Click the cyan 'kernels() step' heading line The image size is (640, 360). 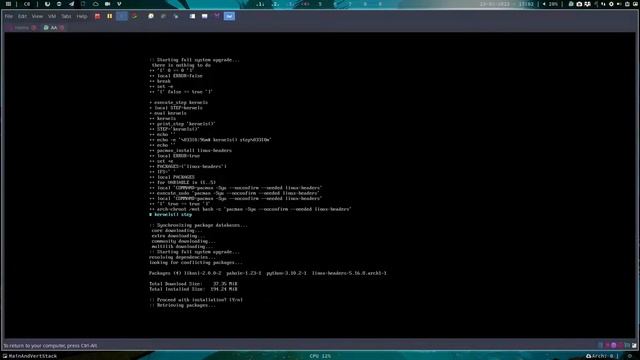coord(171,214)
